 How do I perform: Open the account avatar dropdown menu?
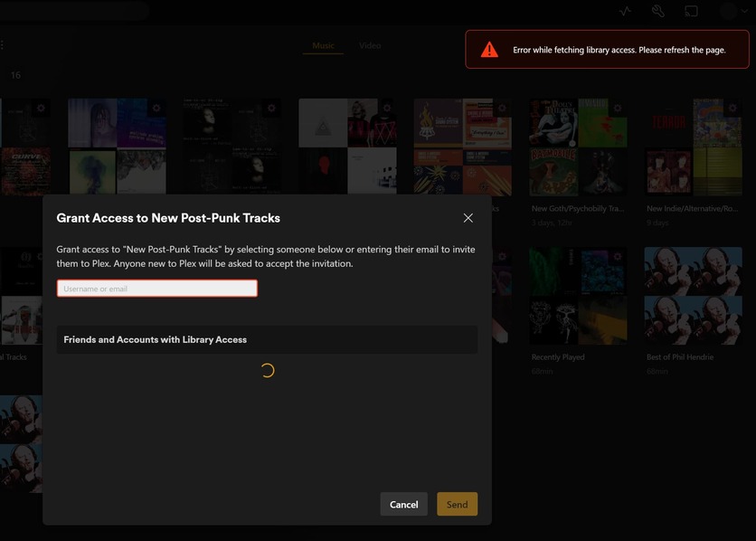coord(734,11)
